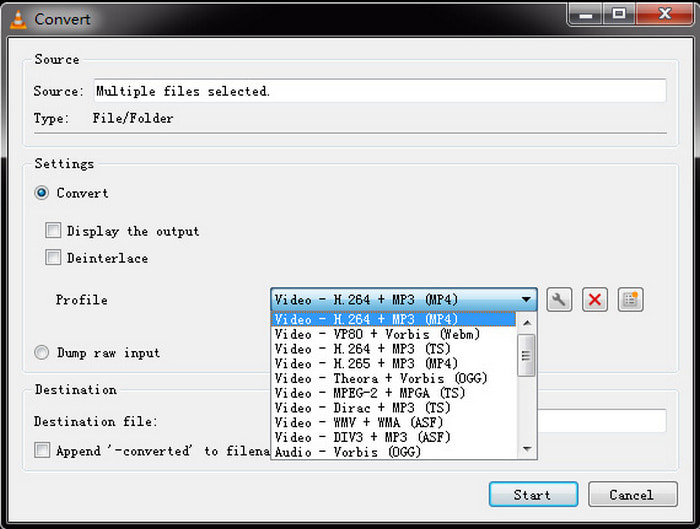
Task: Click the VLC cone icon in title bar
Action: tap(18, 20)
